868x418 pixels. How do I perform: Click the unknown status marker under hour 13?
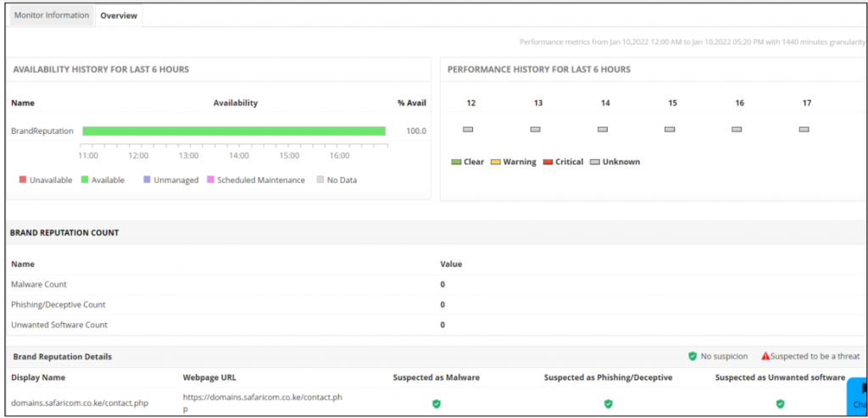[536, 129]
